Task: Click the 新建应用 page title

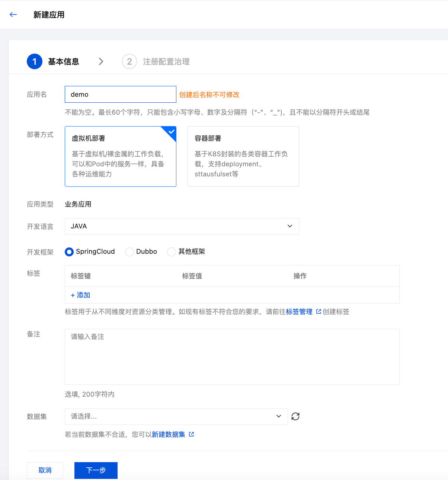Action: coord(49,15)
